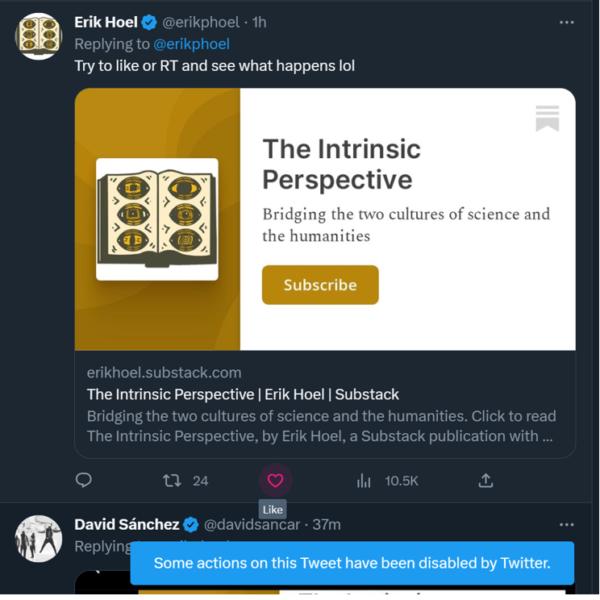Click Erik Hoel's blue verified badge
Screen dimensions: 600x600
click(149, 23)
